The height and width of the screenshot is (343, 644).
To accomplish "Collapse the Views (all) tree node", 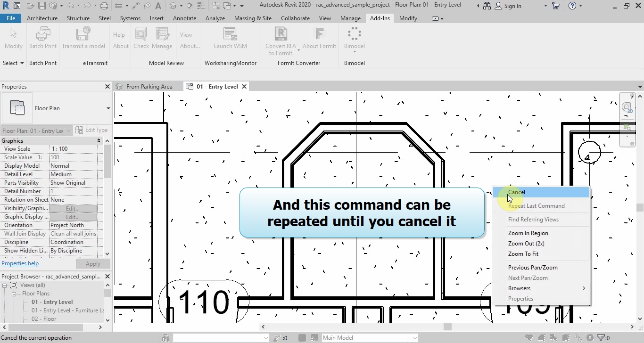I will (x=5, y=285).
